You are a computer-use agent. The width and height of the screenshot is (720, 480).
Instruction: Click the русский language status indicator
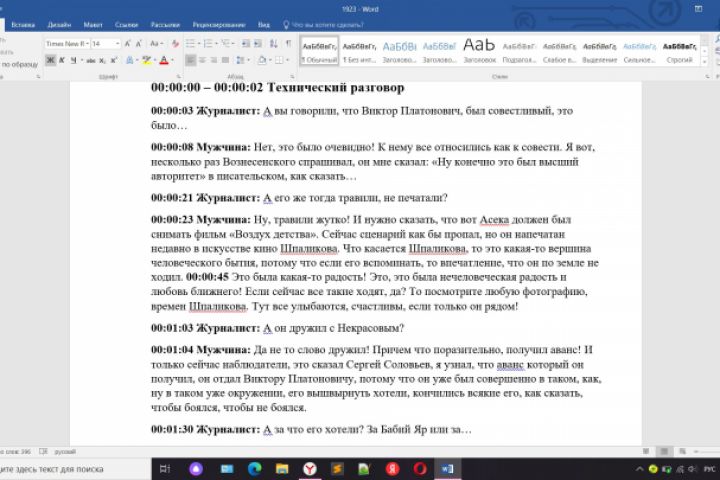[65, 452]
